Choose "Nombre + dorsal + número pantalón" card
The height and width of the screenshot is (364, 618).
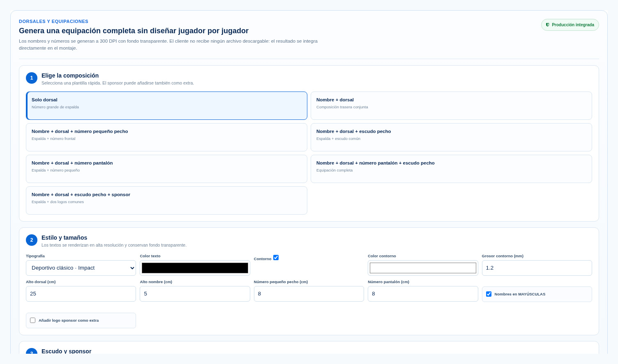(x=166, y=169)
